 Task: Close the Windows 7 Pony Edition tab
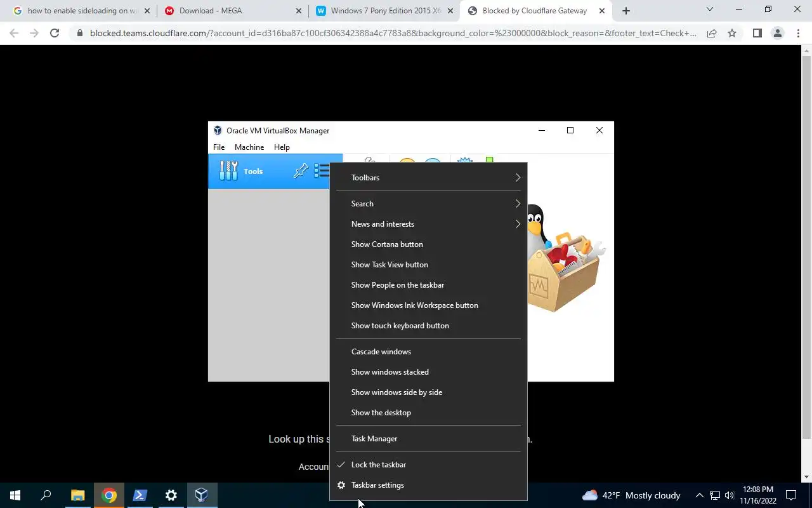[450, 11]
